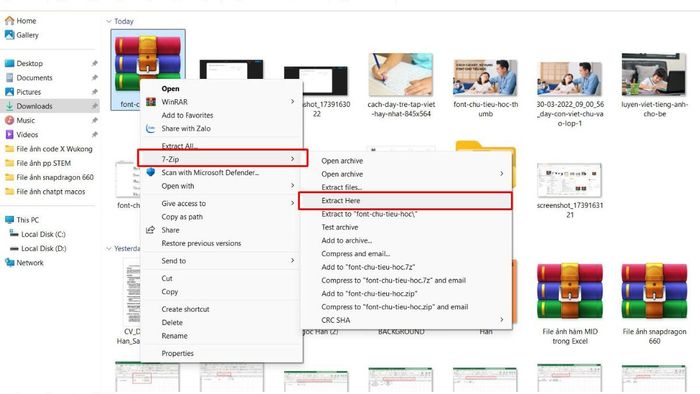This screenshot has width=700, height=394.
Task: Select Scan with Microsoft Defender...
Action: [210, 173]
